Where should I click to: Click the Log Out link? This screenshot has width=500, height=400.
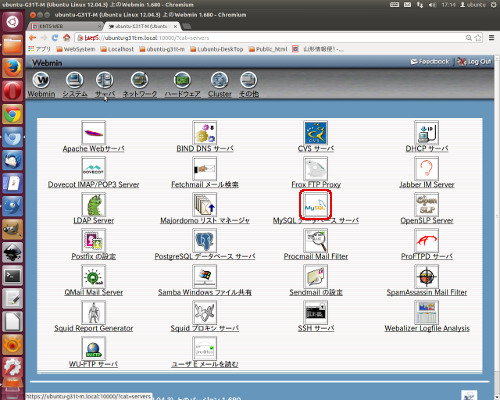(x=474, y=62)
